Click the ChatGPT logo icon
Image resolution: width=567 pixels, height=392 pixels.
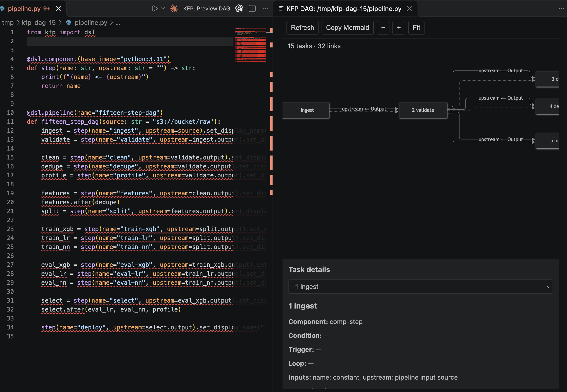click(x=239, y=9)
